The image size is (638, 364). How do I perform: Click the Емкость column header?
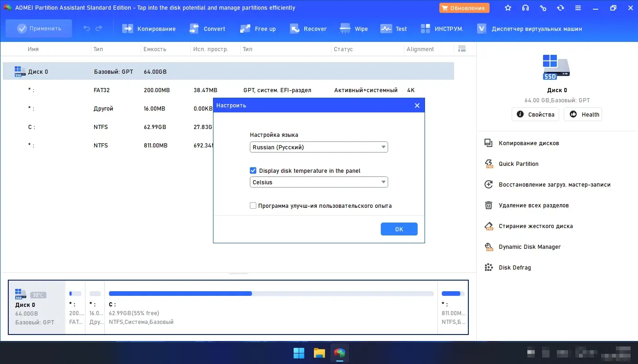[x=155, y=49]
